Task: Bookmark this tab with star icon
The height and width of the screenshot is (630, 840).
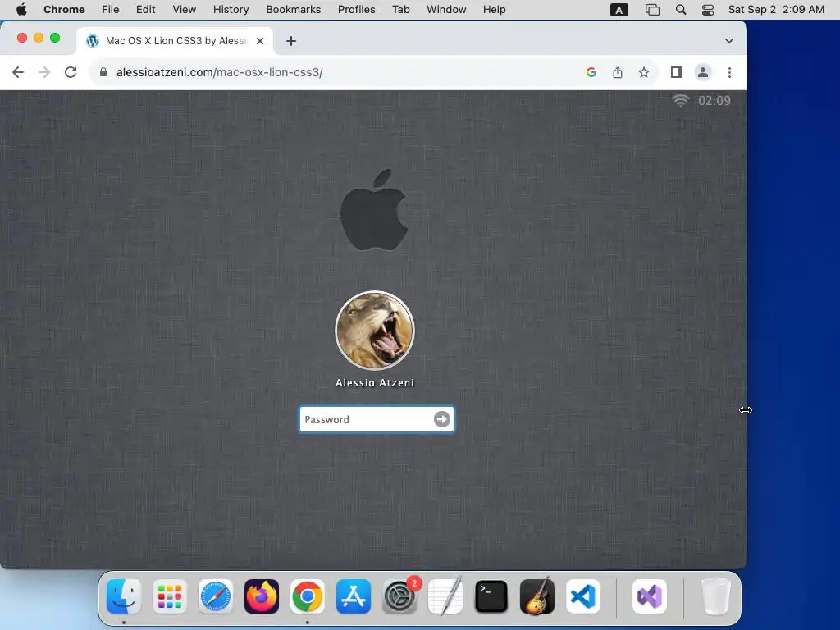Action: (x=644, y=72)
